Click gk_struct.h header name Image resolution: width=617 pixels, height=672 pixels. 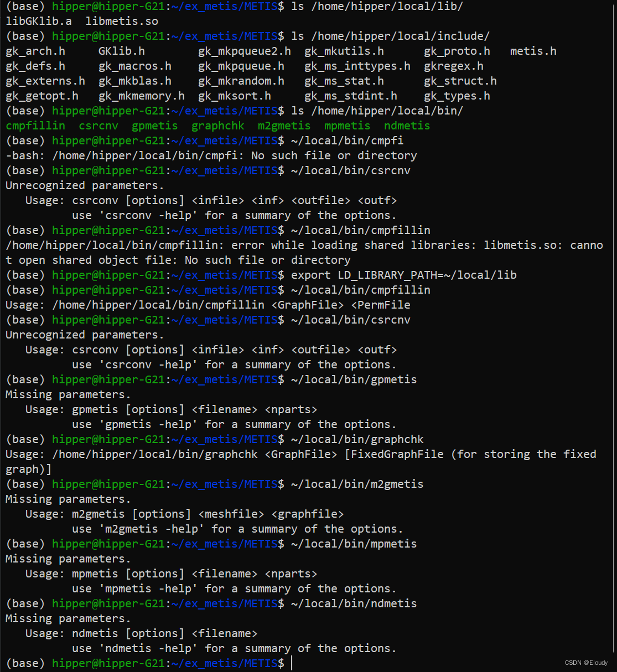click(x=460, y=81)
